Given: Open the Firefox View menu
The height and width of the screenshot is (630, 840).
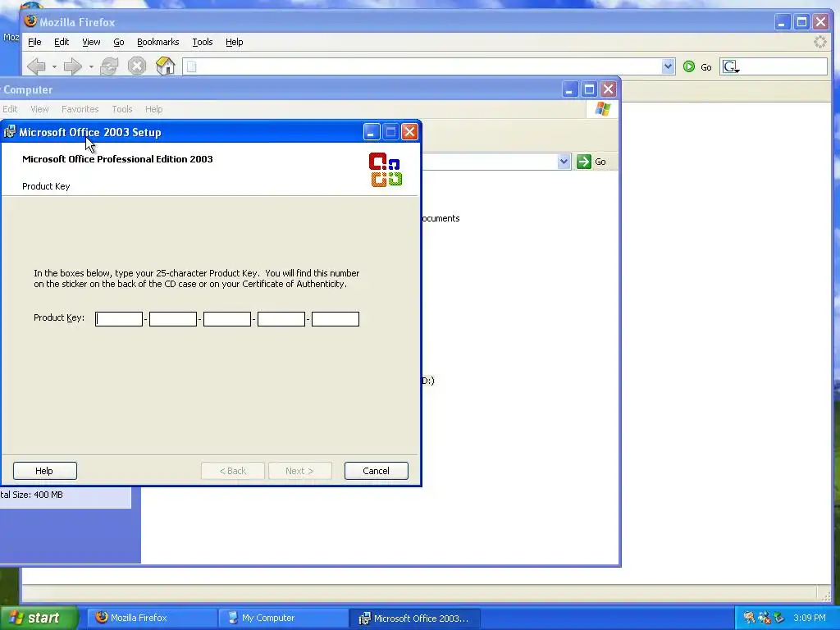Looking at the screenshot, I should coord(91,42).
